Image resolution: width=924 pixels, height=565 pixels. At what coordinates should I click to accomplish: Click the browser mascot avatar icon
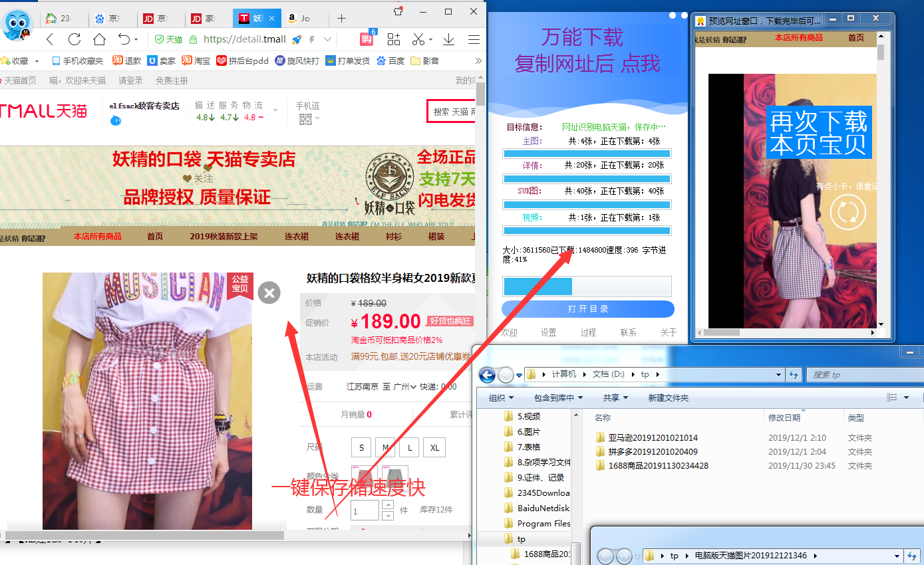[18, 25]
